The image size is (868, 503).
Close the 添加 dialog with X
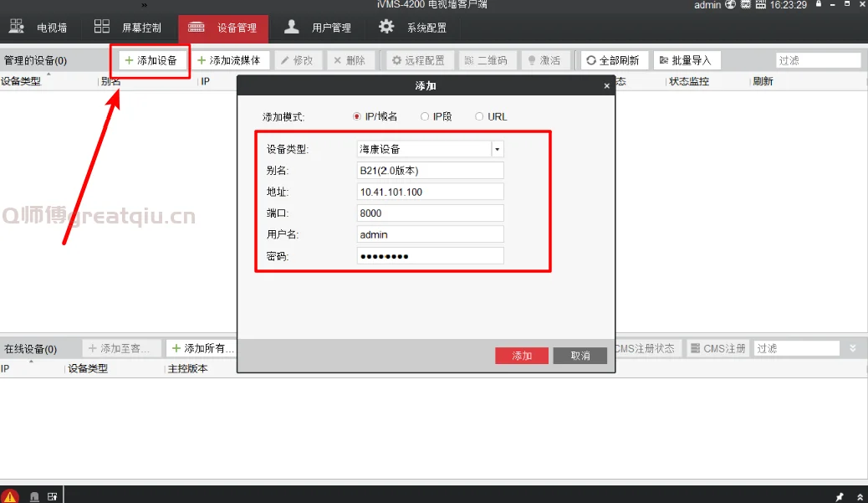tap(606, 86)
